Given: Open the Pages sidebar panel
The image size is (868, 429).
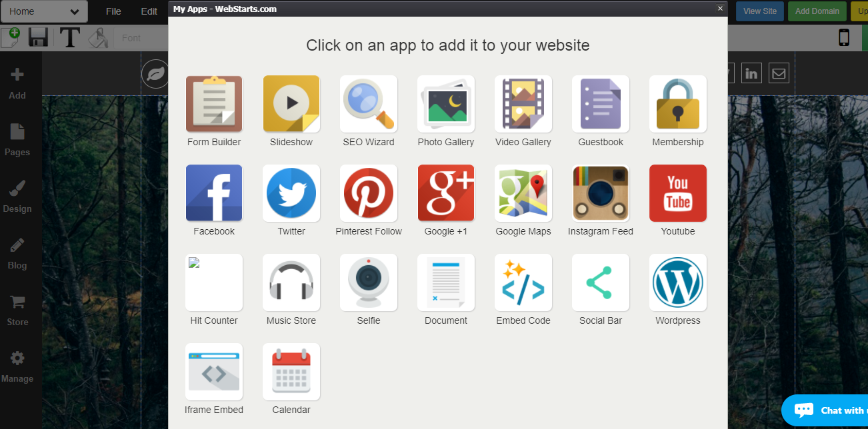Looking at the screenshot, I should click(x=17, y=141).
